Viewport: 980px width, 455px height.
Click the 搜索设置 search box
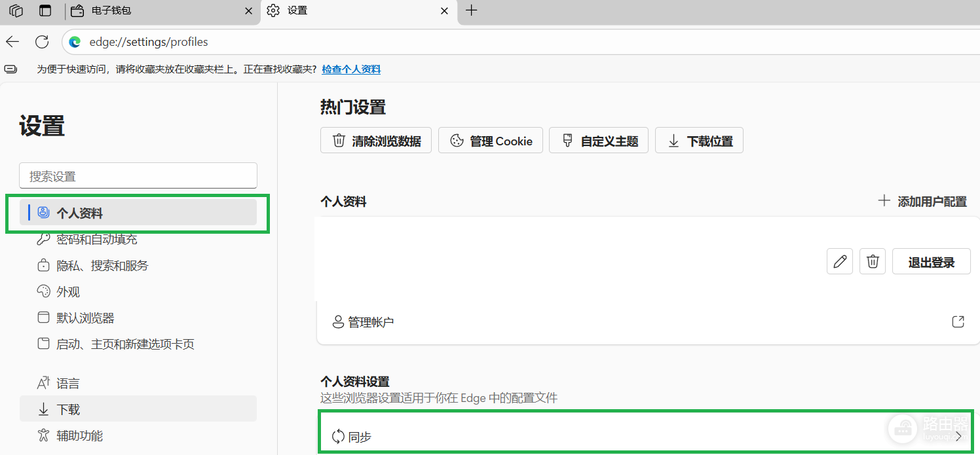click(x=138, y=176)
